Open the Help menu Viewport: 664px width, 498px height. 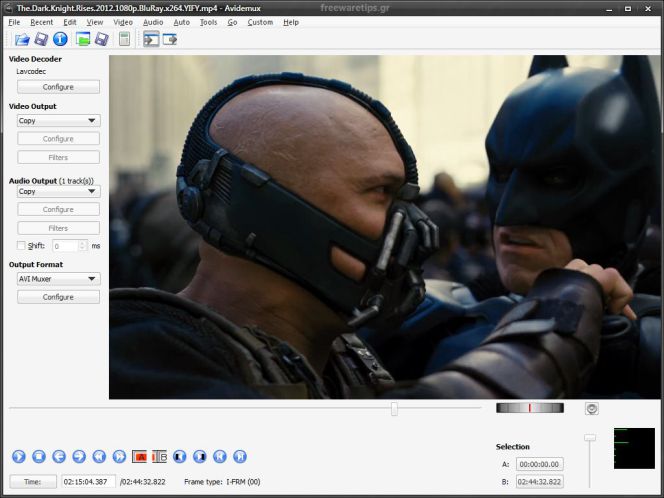[x=291, y=22]
